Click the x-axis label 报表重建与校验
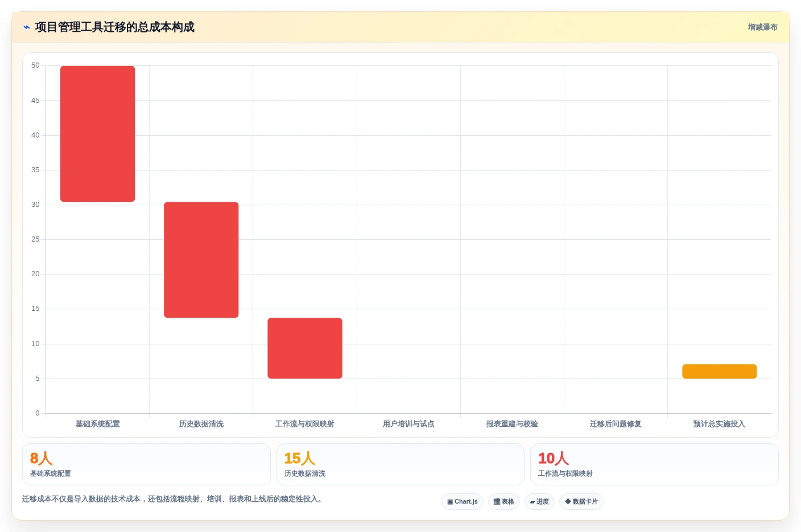Image resolution: width=801 pixels, height=532 pixels. [512, 424]
